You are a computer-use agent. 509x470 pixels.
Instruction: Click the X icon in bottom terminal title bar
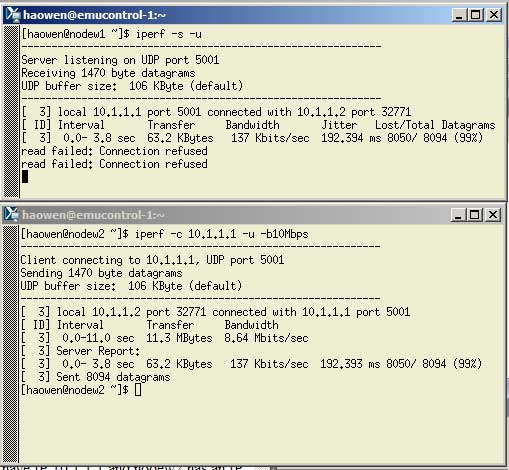pyautogui.click(x=11, y=215)
